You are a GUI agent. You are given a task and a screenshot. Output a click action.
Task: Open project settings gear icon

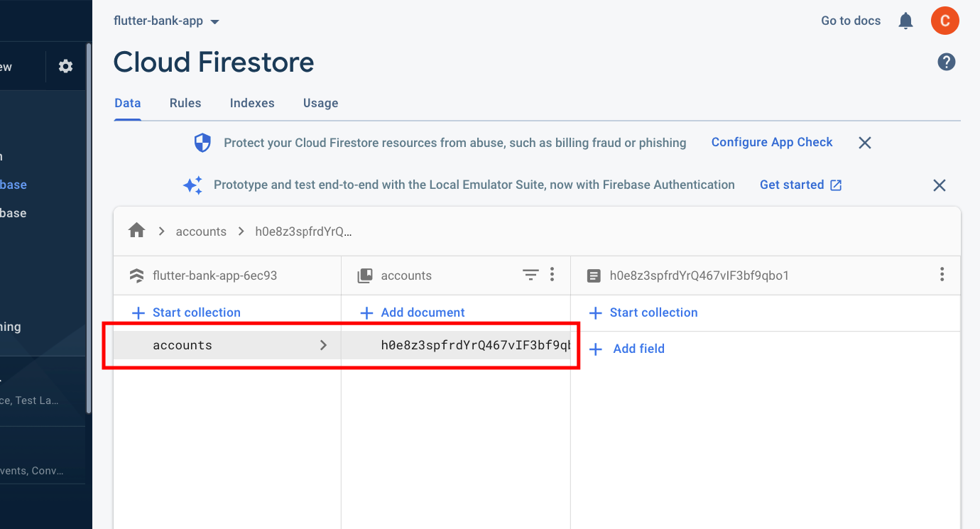click(65, 67)
